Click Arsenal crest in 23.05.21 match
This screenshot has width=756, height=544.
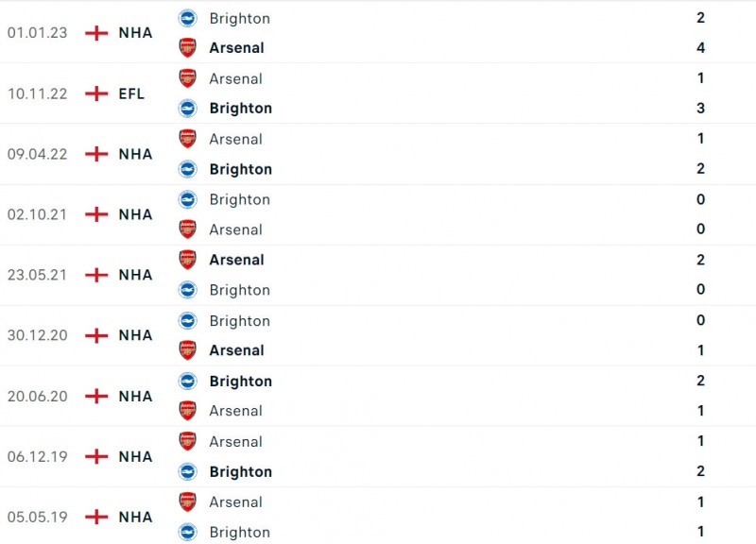pyautogui.click(x=187, y=260)
